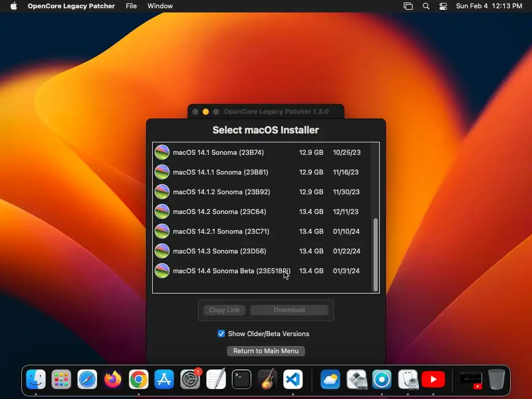Click the 01/31/24 release date
The height and width of the screenshot is (399, 532).
pyautogui.click(x=347, y=271)
